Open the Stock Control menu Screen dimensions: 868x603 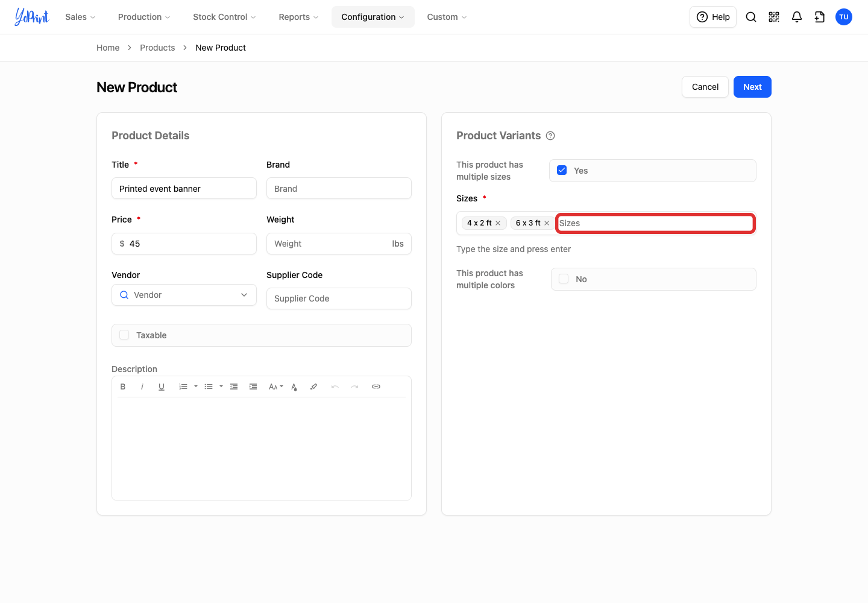(x=224, y=17)
